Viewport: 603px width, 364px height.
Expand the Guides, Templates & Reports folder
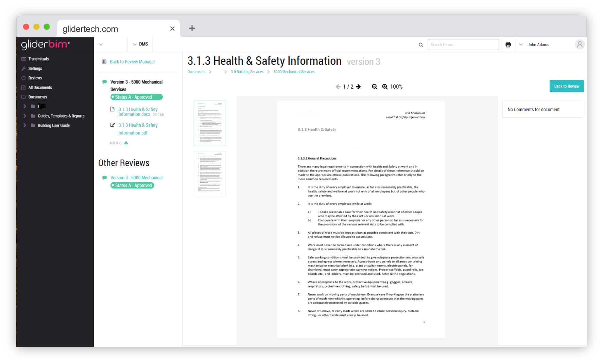(x=25, y=116)
